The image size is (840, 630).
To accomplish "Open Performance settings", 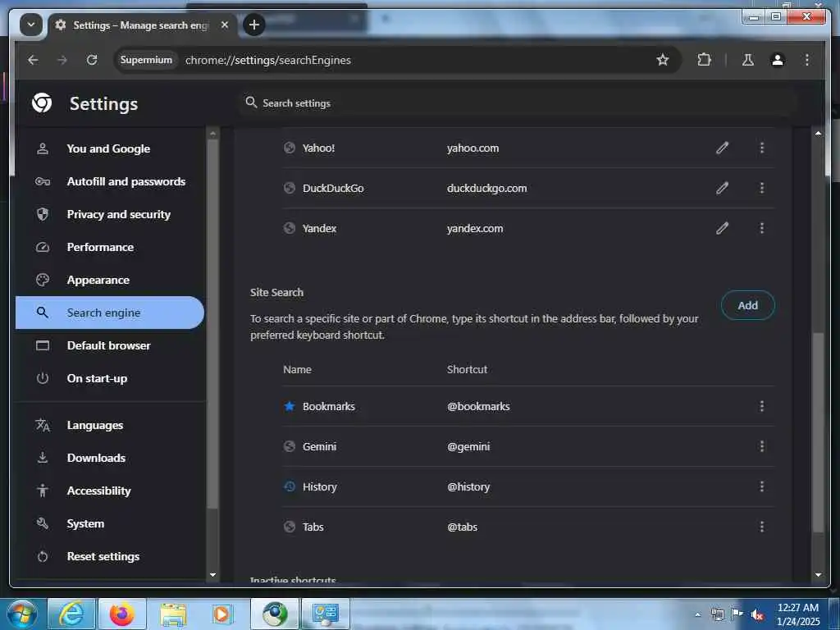I will click(110, 247).
